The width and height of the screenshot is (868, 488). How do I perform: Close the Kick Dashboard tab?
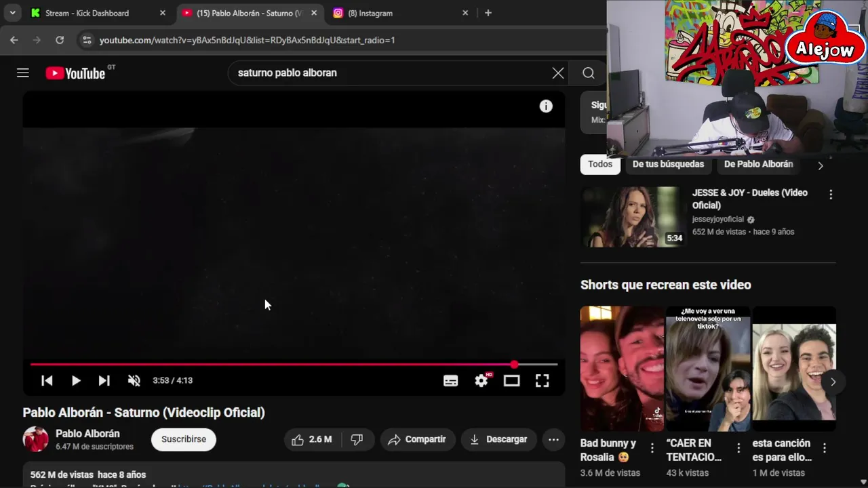click(163, 13)
